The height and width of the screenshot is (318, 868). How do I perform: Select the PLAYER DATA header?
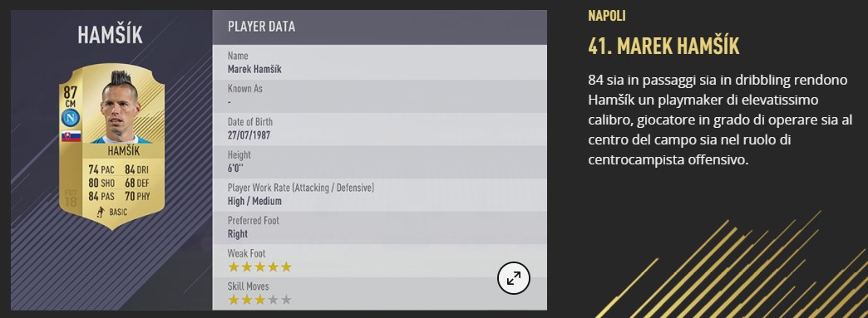(380, 27)
